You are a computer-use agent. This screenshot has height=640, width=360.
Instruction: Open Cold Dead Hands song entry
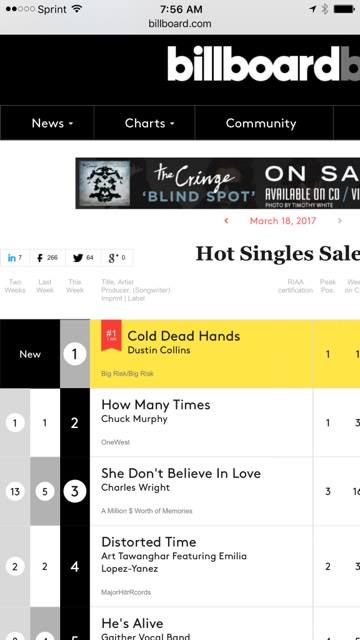tap(184, 336)
